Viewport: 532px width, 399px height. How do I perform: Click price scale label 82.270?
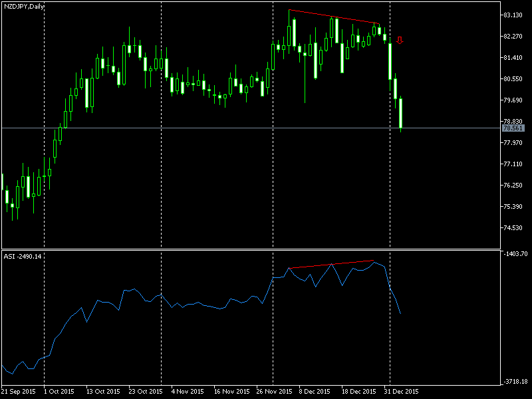[513, 37]
